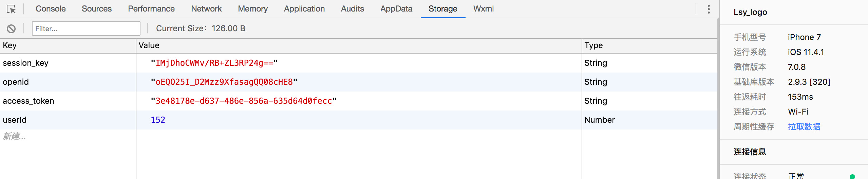The image size is (868, 179).
Task: Open the Sources tab
Action: [x=96, y=9]
